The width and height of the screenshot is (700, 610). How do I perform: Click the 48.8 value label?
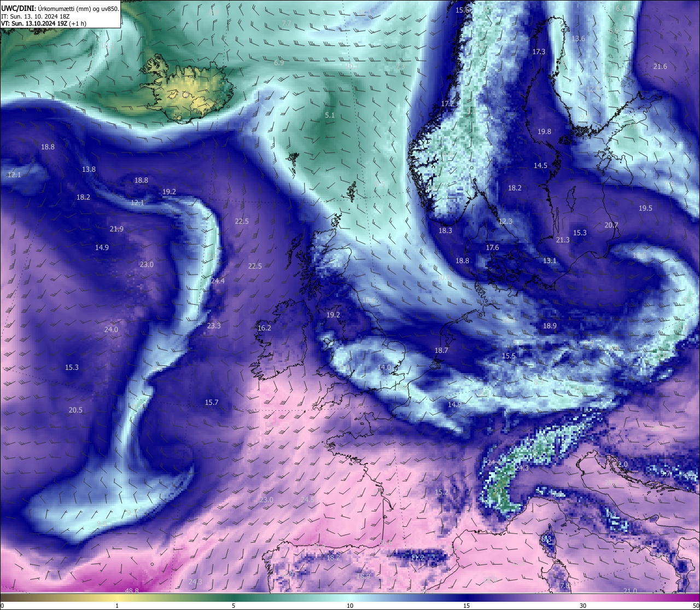(132, 591)
